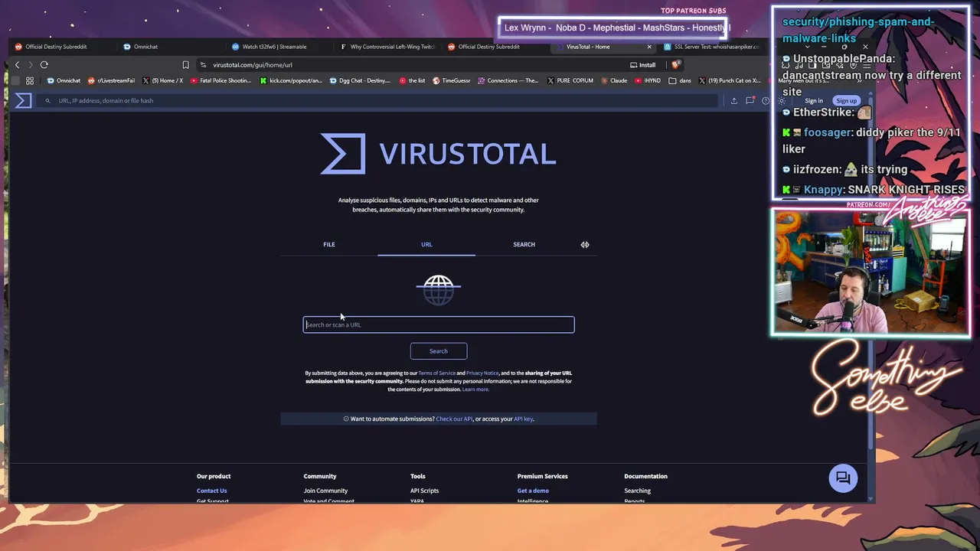The width and height of the screenshot is (980, 551).
Task: Open the Punch Cat on X bookmark
Action: click(729, 80)
